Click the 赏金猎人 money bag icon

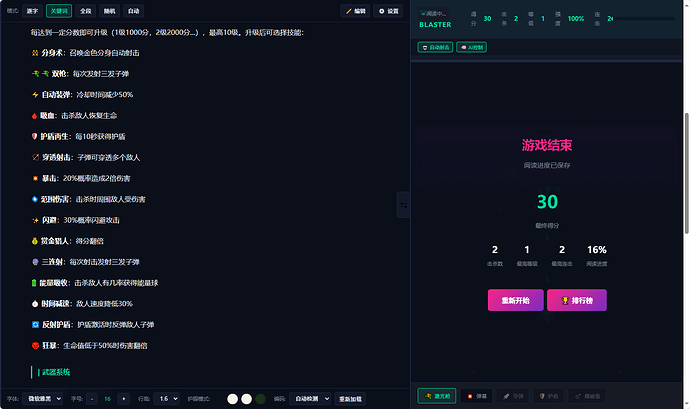click(35, 241)
